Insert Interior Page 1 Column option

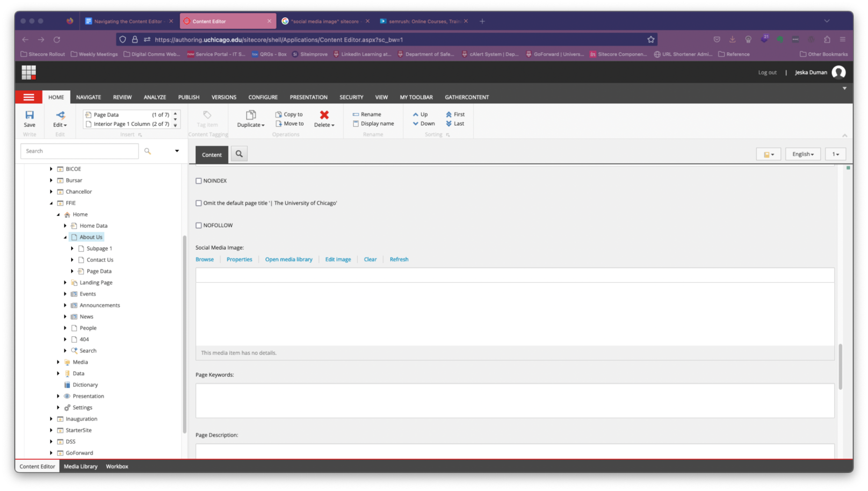tap(127, 124)
